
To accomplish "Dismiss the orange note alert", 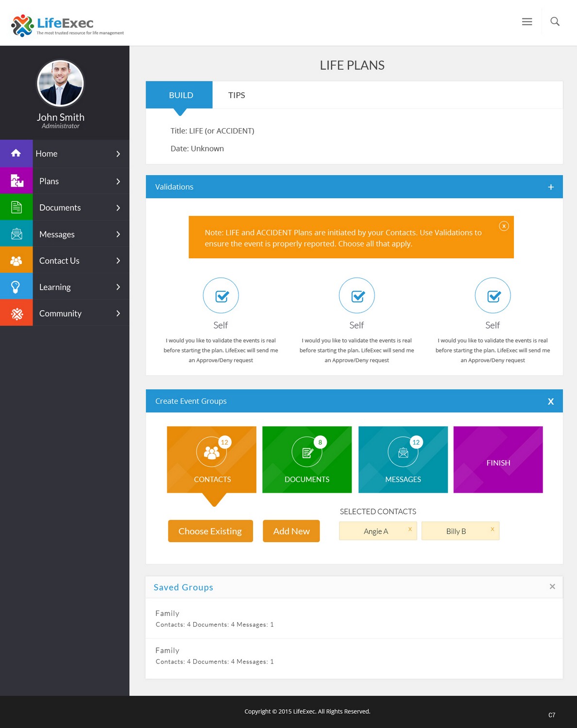I will [504, 226].
